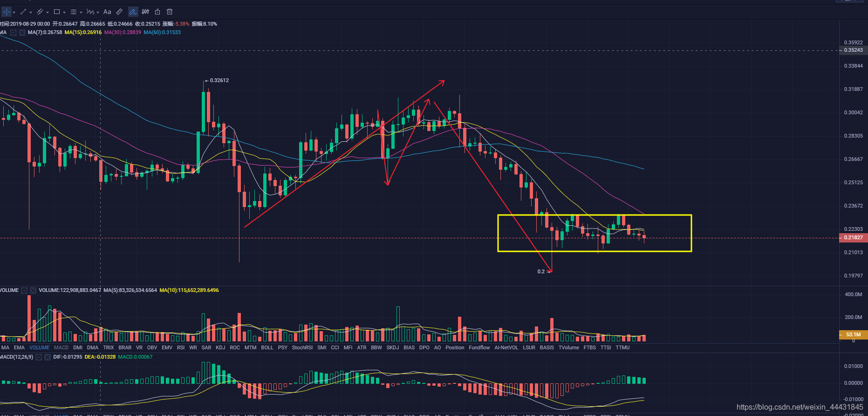Image resolution: width=868 pixels, height=416 pixels.
Task: Select the EMV indicator tab
Action: [167, 347]
